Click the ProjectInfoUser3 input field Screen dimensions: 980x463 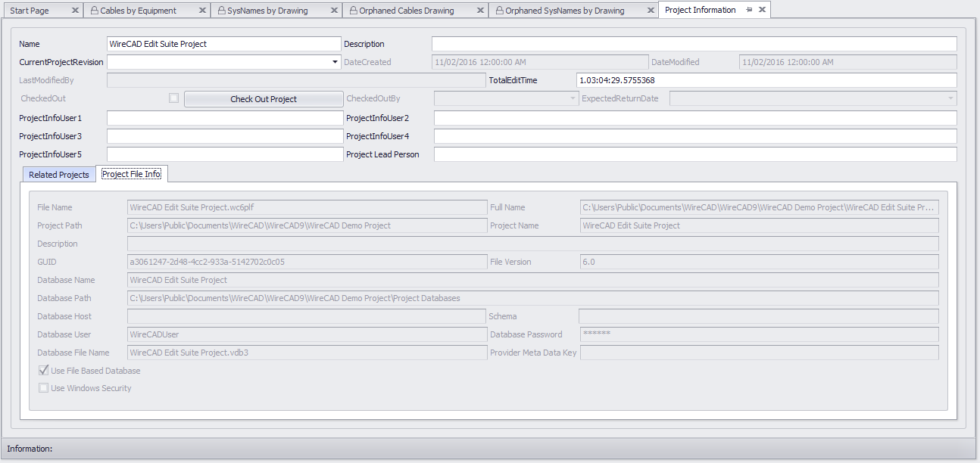pyautogui.click(x=225, y=136)
